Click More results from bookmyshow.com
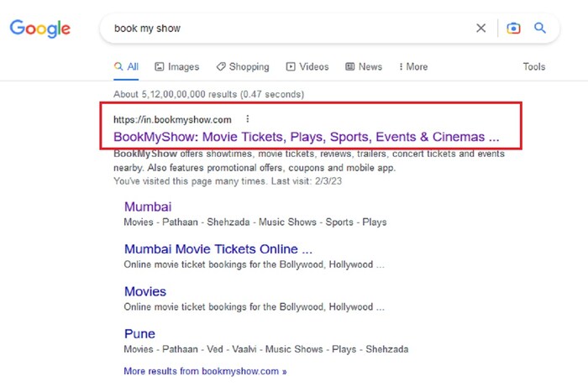Screen dimensions: 588x392 [205, 371]
